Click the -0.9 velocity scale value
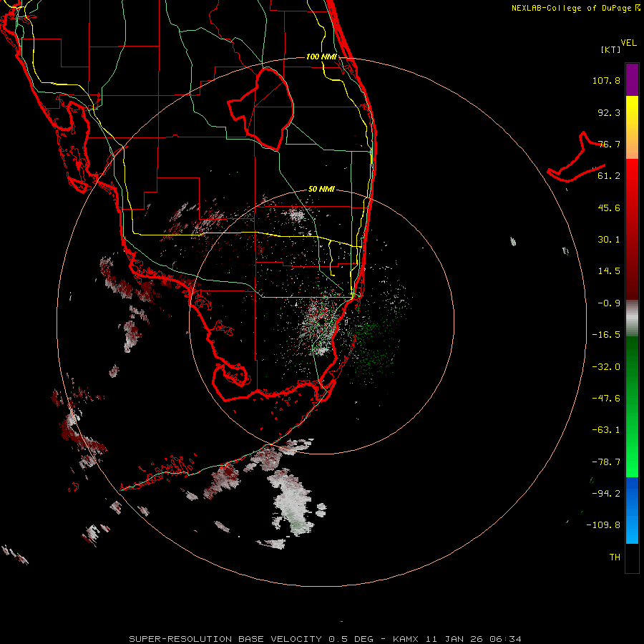The height and width of the screenshot is (644, 644). [609, 303]
